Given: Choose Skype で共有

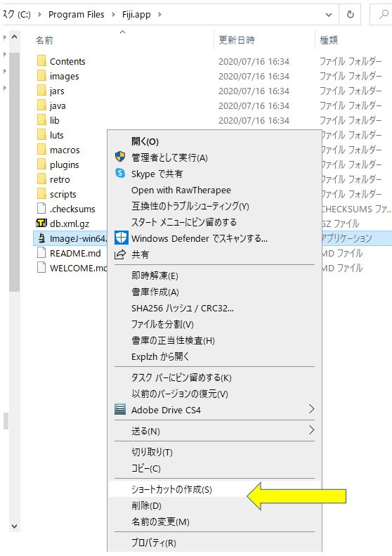Looking at the screenshot, I should point(157,174).
